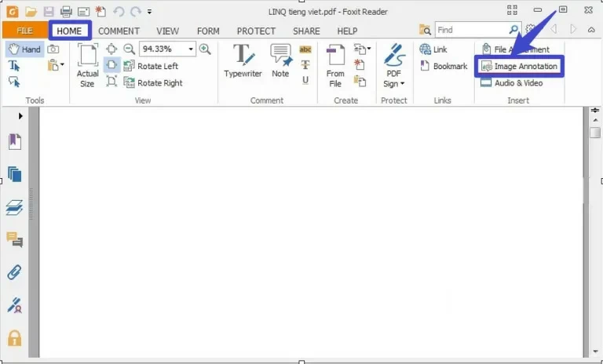Open the Pages thumbnails side panel
Viewport: 603px width, 364px height.
[x=15, y=174]
